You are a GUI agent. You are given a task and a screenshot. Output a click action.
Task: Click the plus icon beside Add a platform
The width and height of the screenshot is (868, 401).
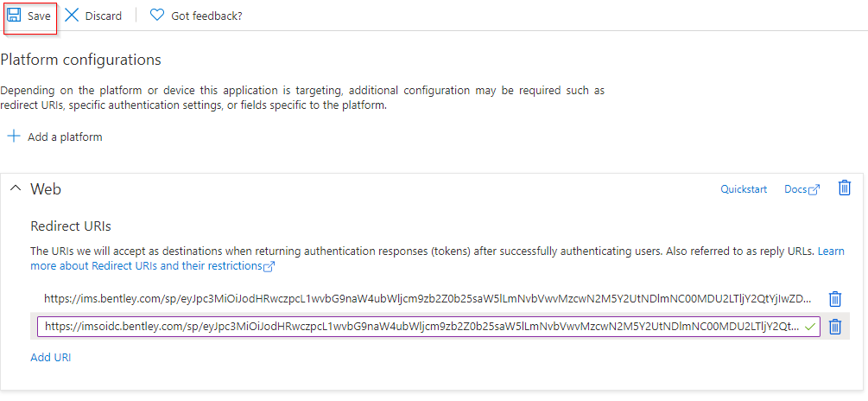pos(14,137)
